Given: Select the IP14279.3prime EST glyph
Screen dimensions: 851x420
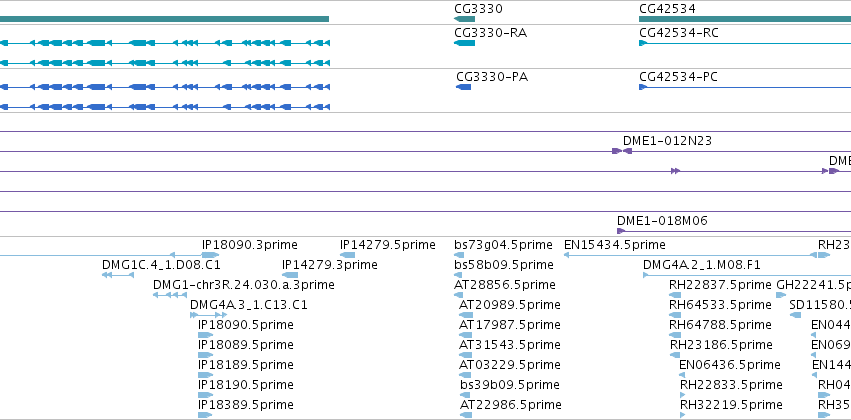Looking at the screenshot, I should coord(290,275).
